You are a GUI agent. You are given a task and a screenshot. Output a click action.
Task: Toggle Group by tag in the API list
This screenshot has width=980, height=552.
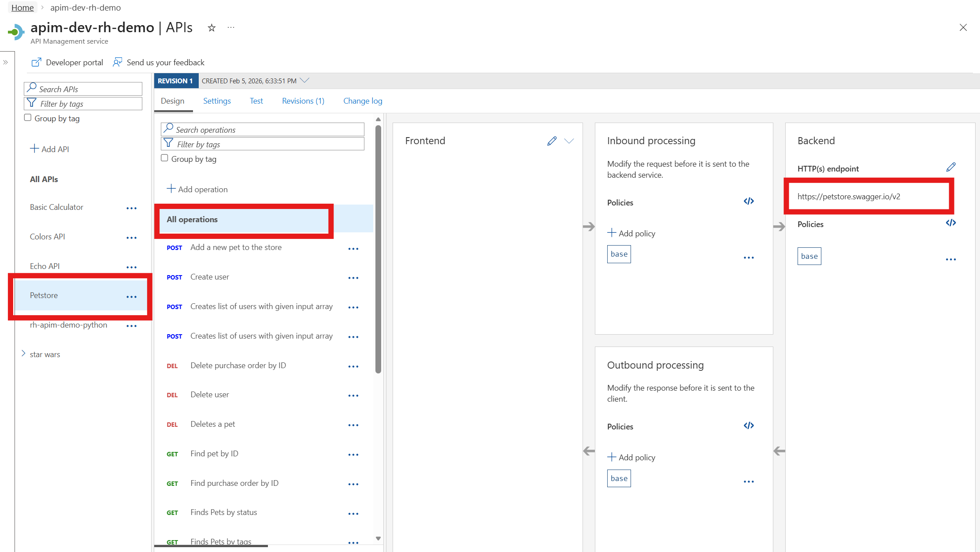(28, 117)
